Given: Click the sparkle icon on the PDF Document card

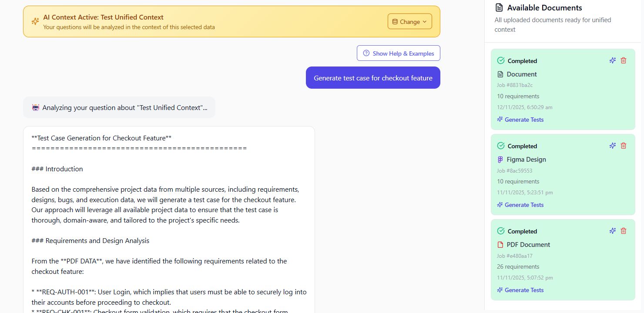Looking at the screenshot, I should pos(613,231).
